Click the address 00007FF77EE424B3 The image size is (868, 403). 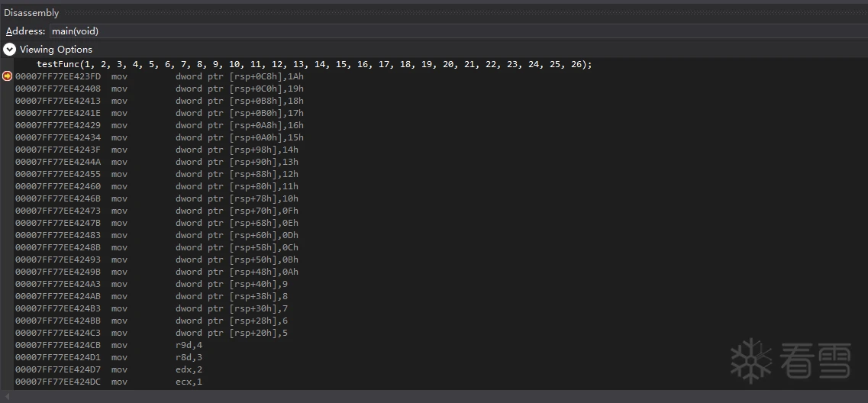(58, 308)
